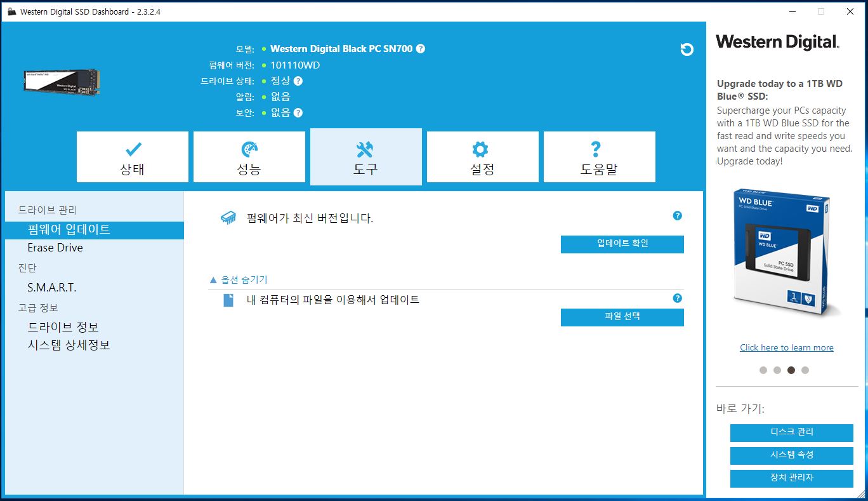Collapse options via 옵션 숨기기

pos(239,280)
